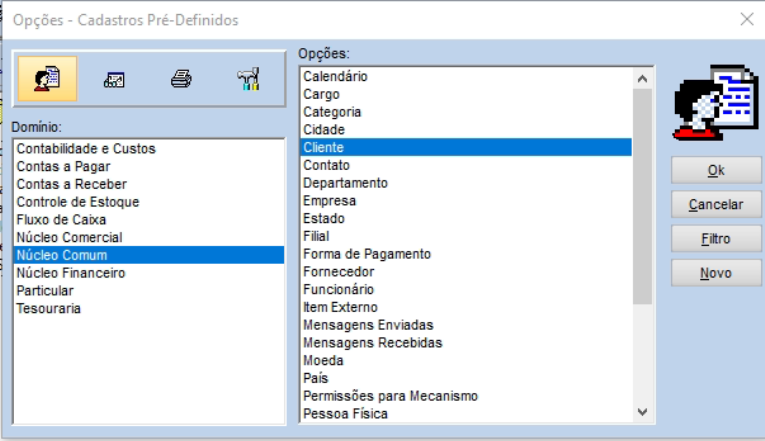Viewport: 765px width, 441px height.
Task: Select the Cadastros person-document toolbar icon
Action: point(47,79)
